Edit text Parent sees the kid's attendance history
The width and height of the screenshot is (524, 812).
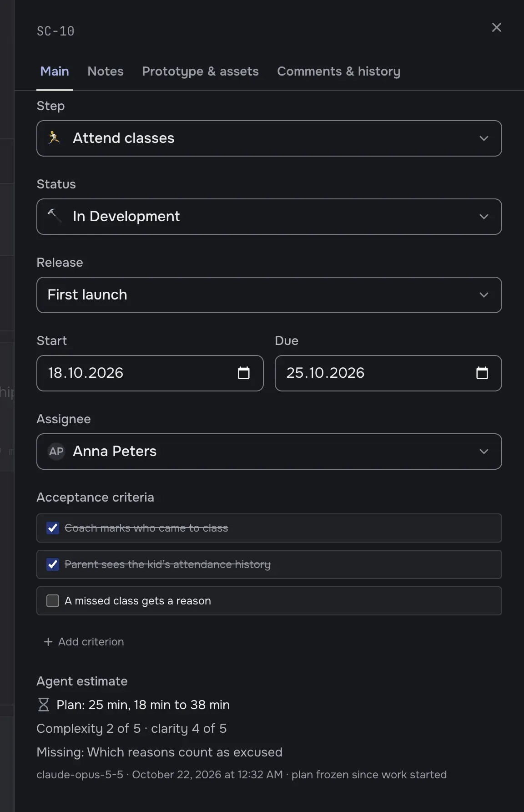pos(167,564)
